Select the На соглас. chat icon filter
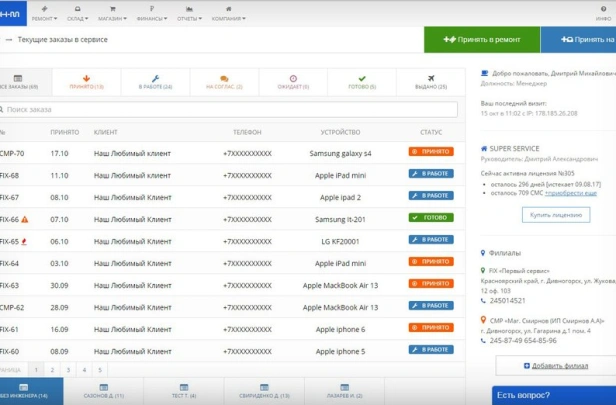This screenshot has height=405, width=616. (x=224, y=82)
